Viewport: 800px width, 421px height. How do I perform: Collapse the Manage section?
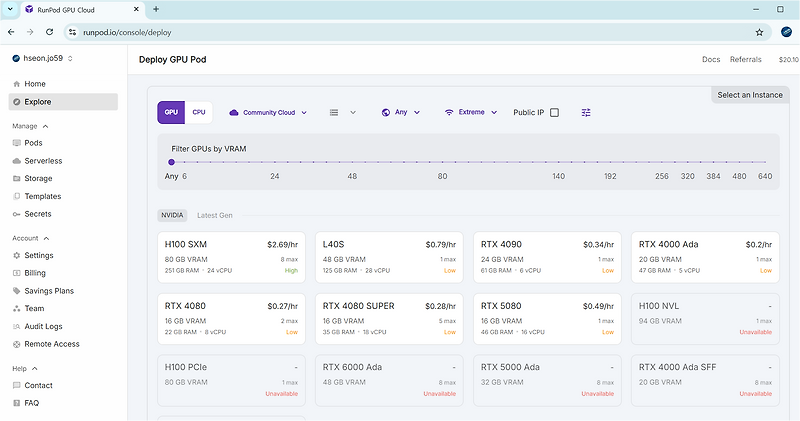tap(31, 126)
